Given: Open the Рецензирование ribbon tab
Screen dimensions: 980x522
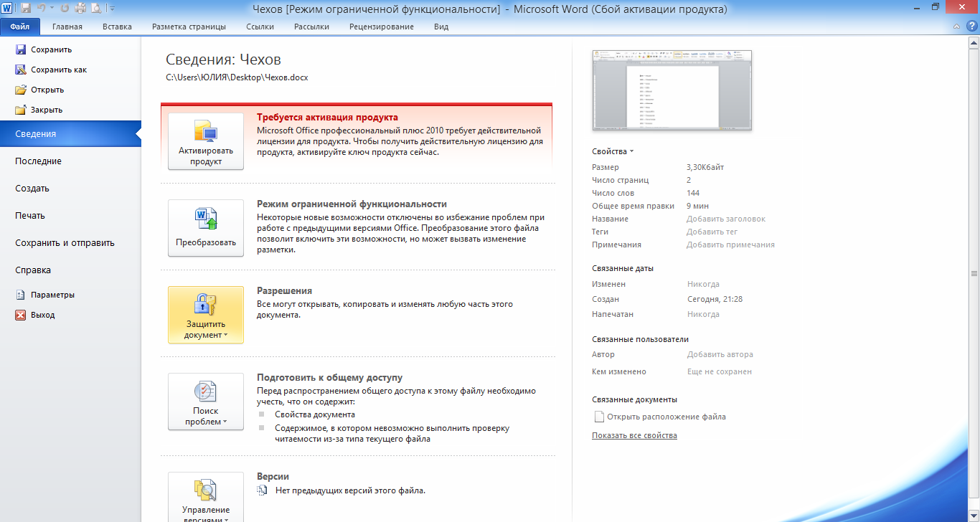Looking at the screenshot, I should [382, 27].
